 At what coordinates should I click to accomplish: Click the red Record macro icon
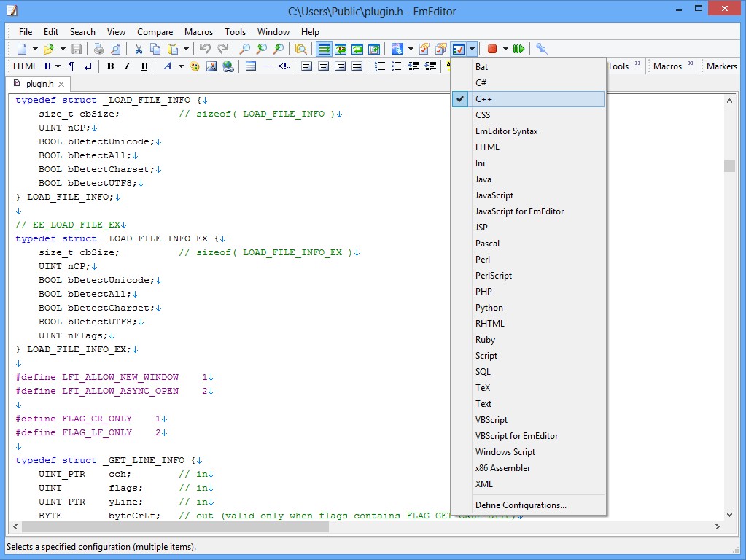(492, 49)
